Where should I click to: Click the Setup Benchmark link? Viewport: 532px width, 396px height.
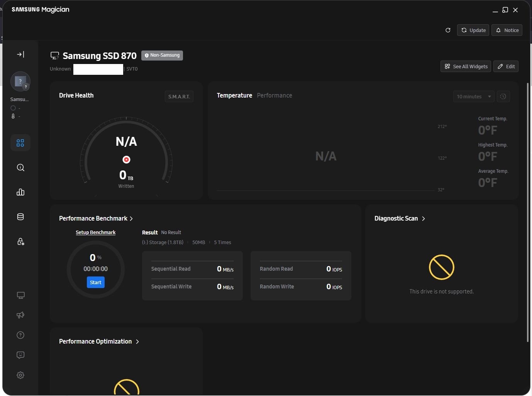(95, 233)
